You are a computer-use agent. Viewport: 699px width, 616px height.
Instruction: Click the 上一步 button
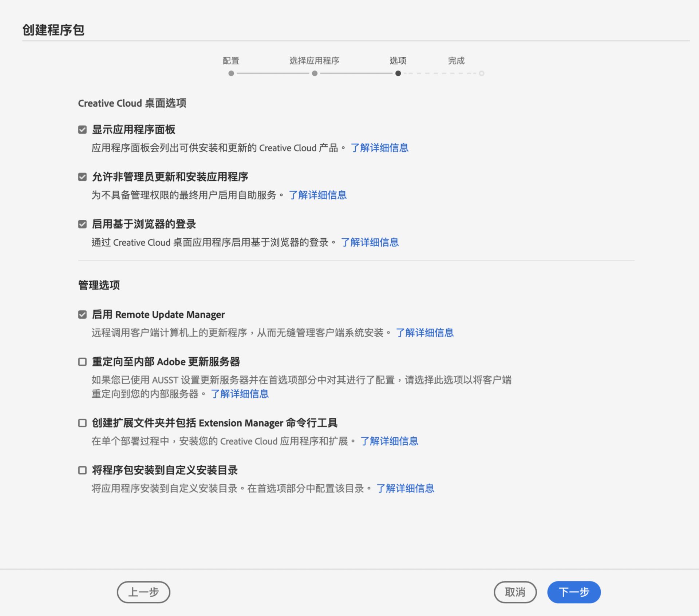pyautogui.click(x=143, y=592)
